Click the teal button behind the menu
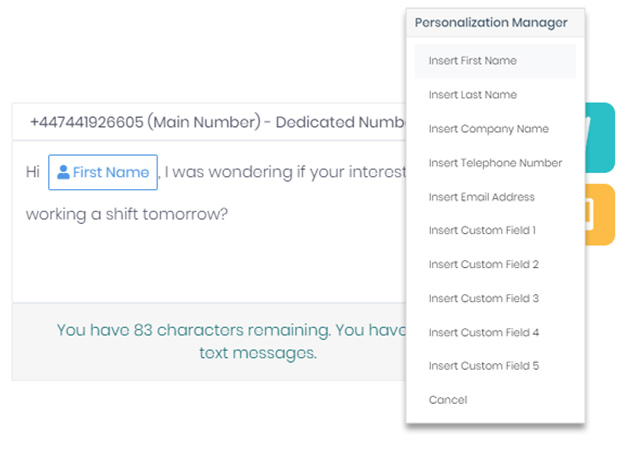 [601, 138]
